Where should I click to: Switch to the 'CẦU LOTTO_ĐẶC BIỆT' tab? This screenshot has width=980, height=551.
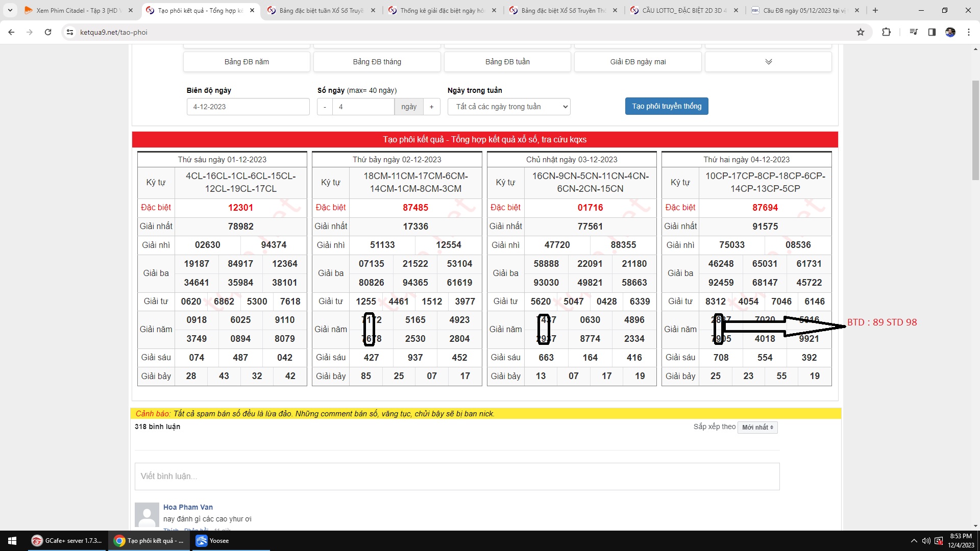683,10
